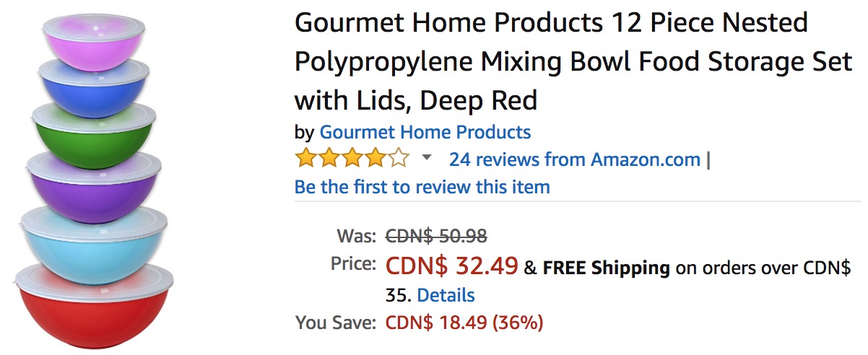Click the CDN$ 18.49 (36%) savings amount
This screenshot has height=355, width=868.
coord(464,323)
